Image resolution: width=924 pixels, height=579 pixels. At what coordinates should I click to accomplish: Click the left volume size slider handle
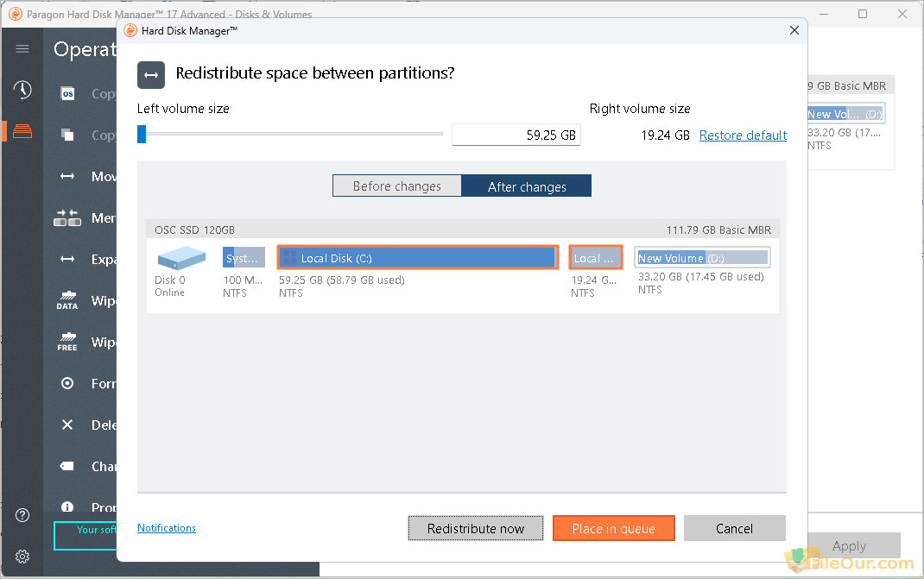tap(142, 135)
